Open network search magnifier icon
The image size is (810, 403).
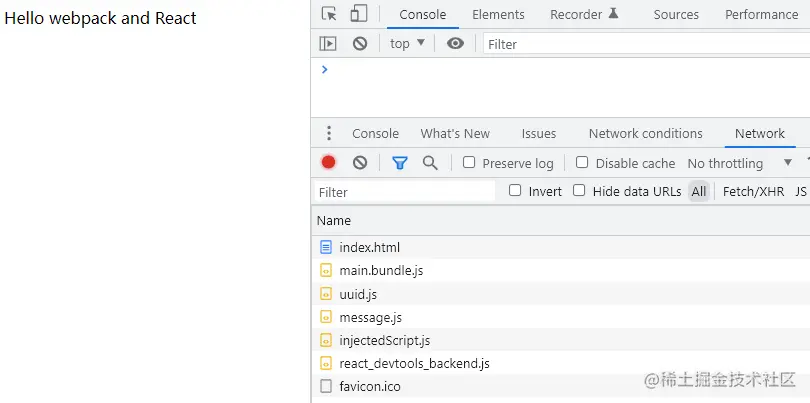click(x=430, y=162)
